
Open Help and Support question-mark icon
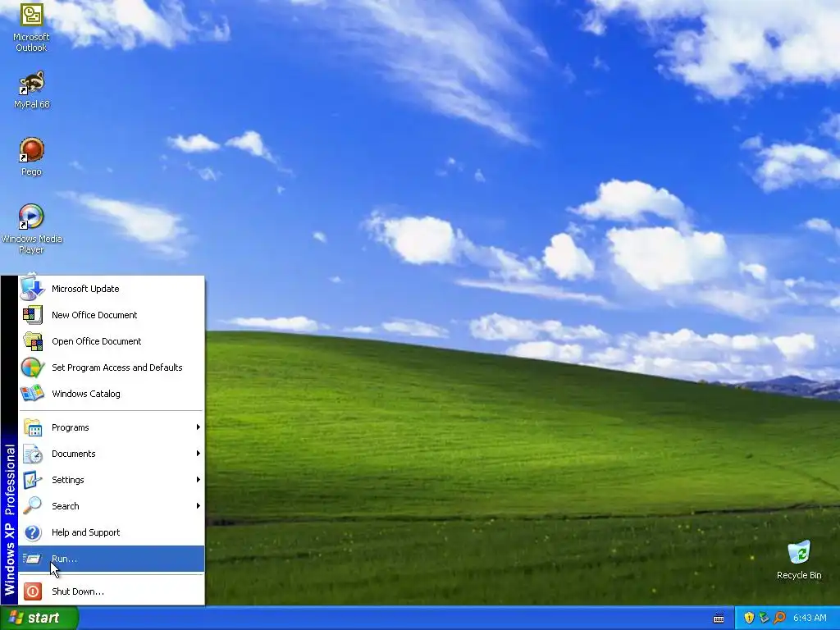point(32,532)
